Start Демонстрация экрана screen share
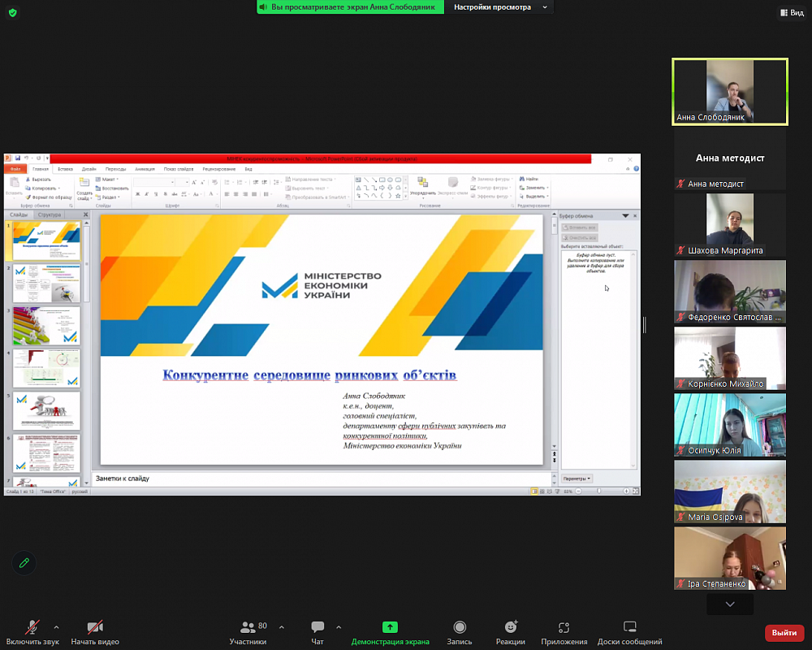 point(390,632)
